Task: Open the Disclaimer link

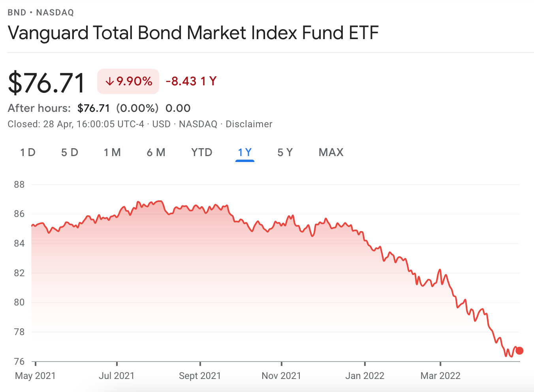Action: coord(249,124)
